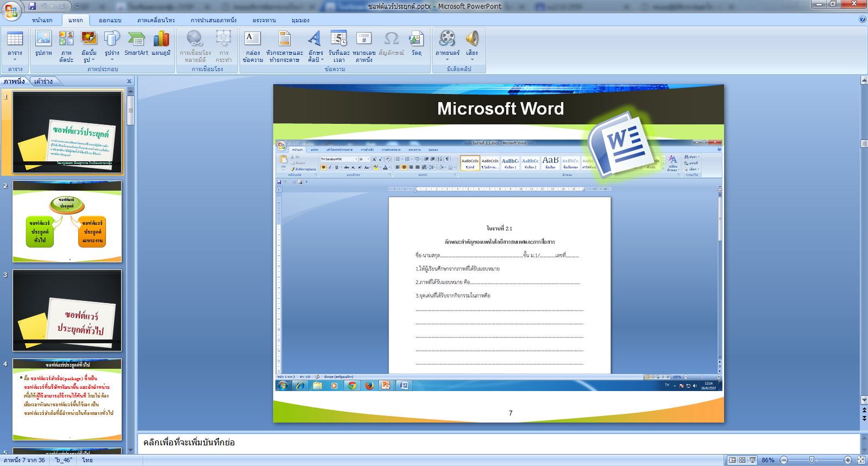The image size is (868, 466).
Task: Select slide 4 thumbnail with red paragraph text
Action: point(67,400)
